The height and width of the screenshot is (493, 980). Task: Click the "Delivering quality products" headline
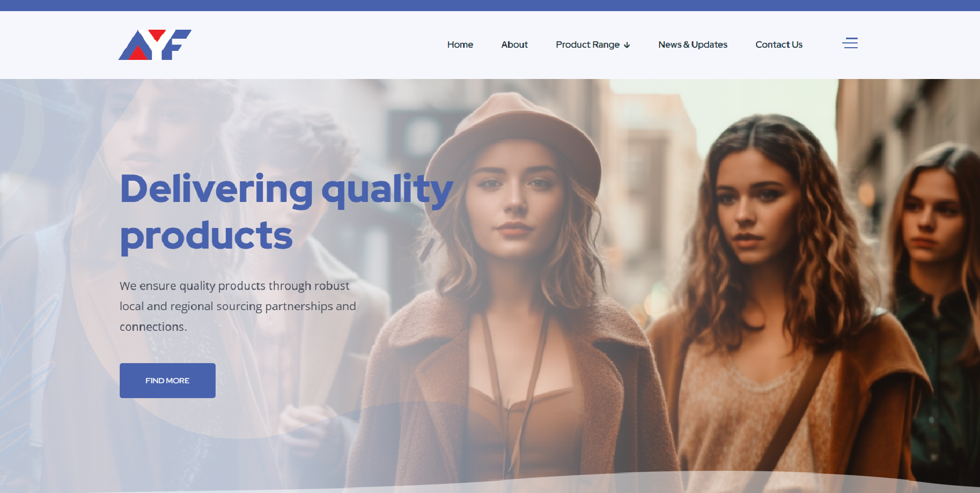[286, 212]
